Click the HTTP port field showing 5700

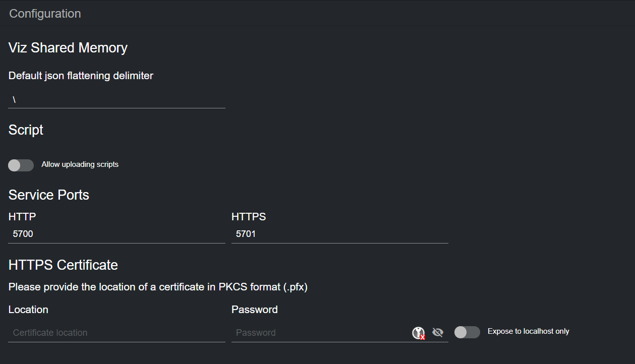click(117, 234)
